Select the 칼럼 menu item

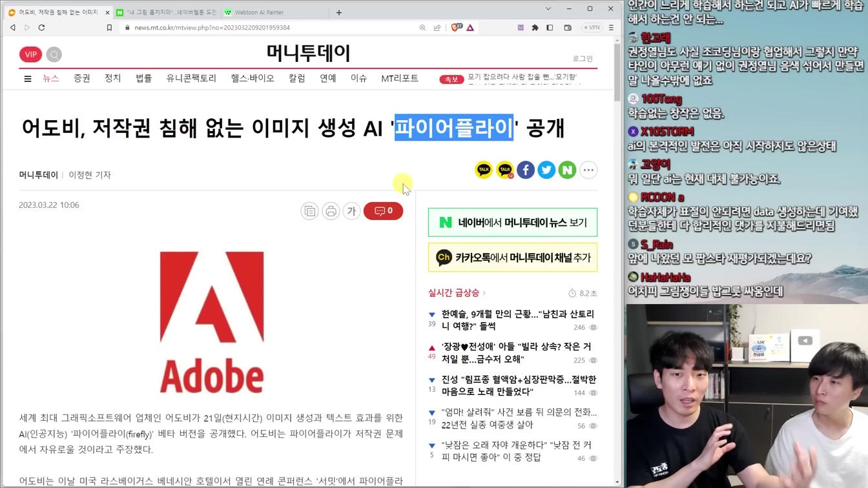click(297, 78)
